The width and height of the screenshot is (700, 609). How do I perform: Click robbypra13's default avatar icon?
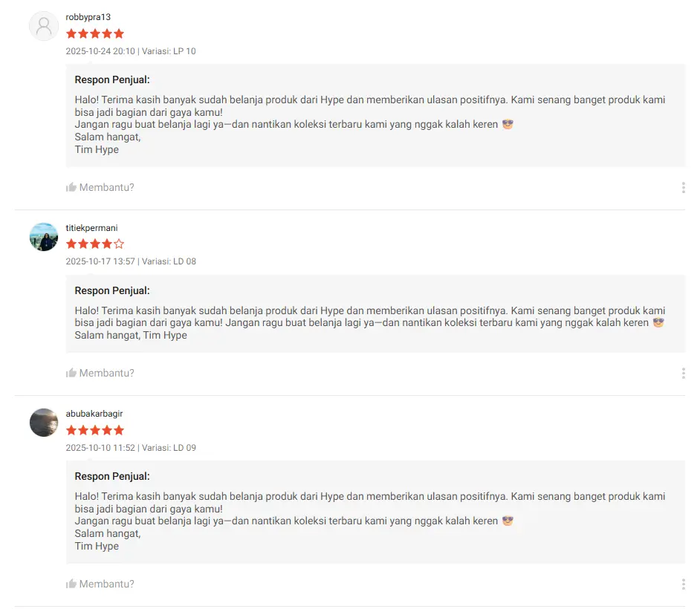(x=44, y=26)
